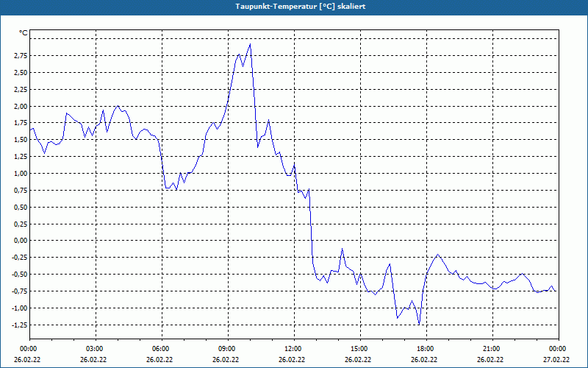The image size is (588, 368).
Task: Click the -1,25 y-axis label
Action: point(20,325)
